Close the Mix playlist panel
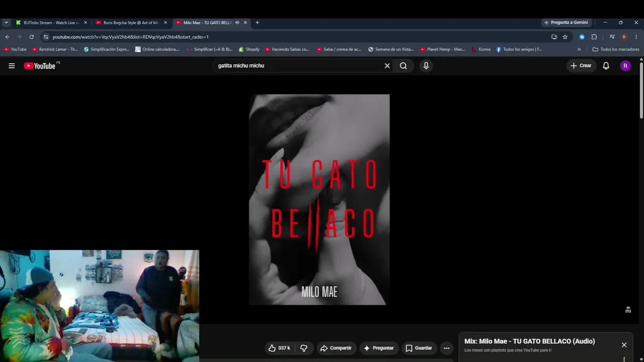 pyautogui.click(x=624, y=345)
